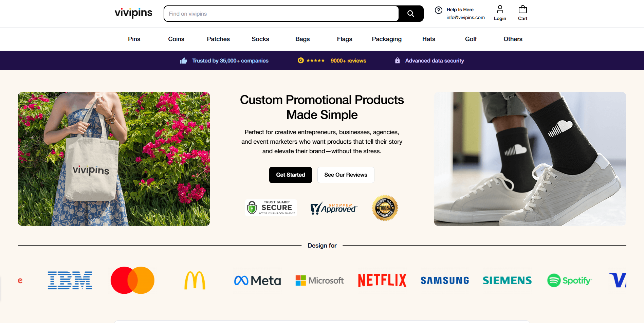Click the Spotify logo

tap(569, 281)
